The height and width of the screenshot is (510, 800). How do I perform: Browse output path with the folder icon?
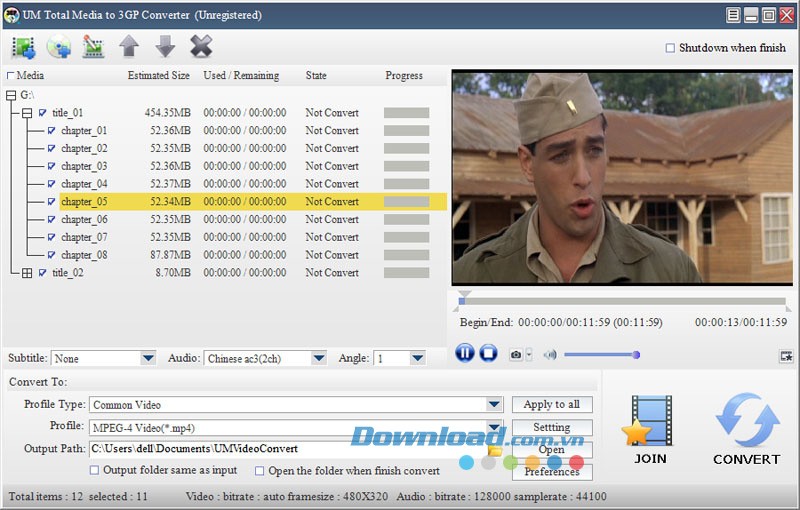495,450
